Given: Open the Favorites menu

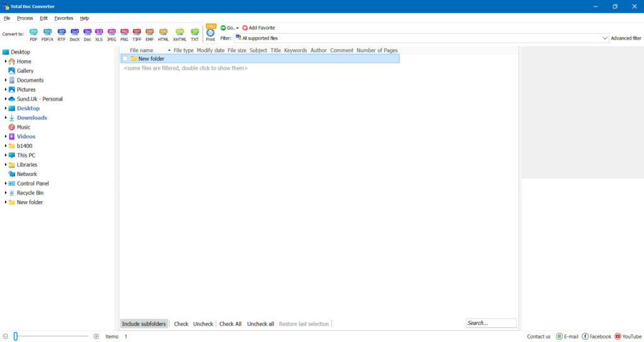Looking at the screenshot, I should pos(64,18).
